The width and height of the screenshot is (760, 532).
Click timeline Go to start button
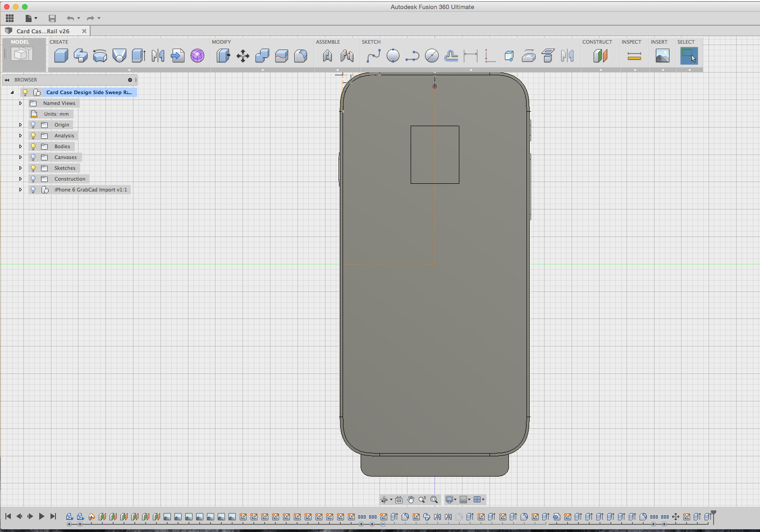8,516
